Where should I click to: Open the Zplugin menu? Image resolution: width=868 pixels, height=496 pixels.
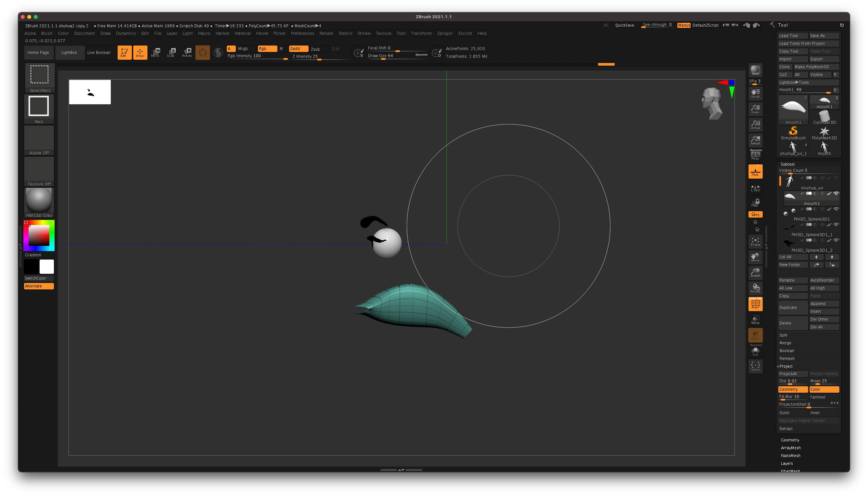445,33
